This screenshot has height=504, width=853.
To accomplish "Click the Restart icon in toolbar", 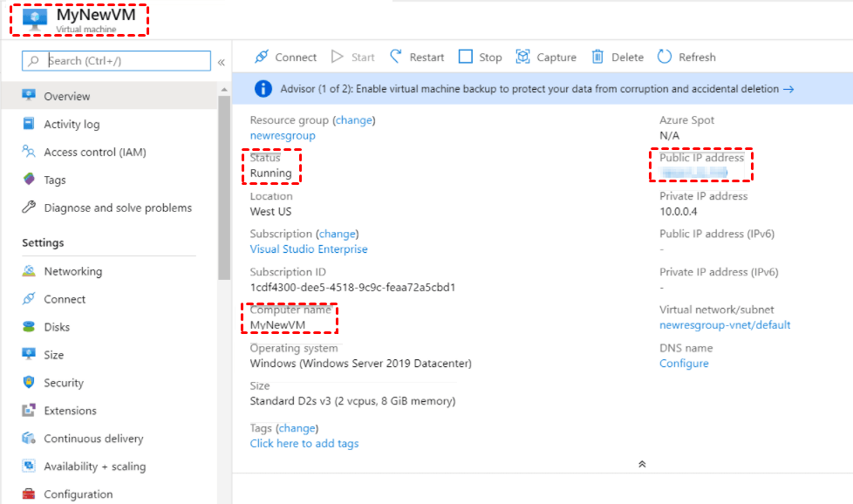I will [x=396, y=57].
